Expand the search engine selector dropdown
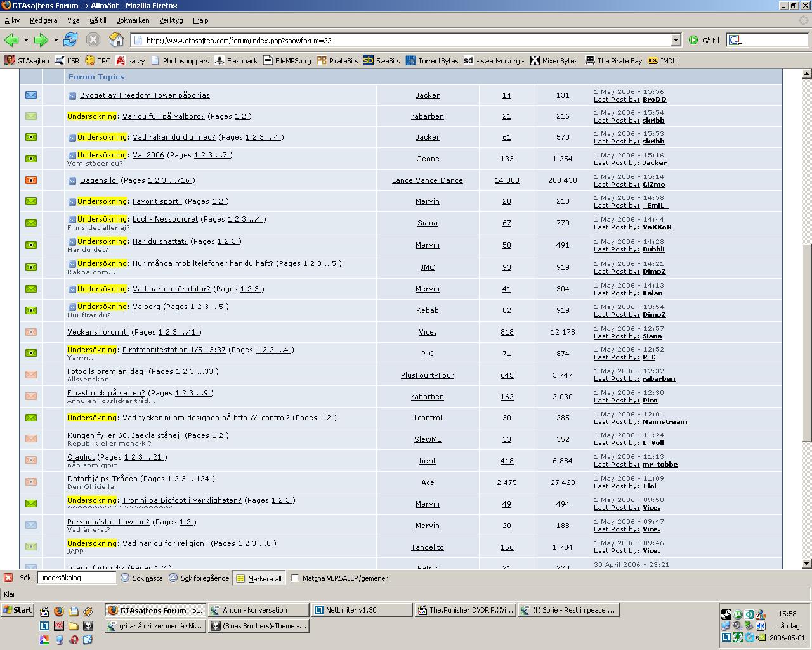 pyautogui.click(x=737, y=40)
